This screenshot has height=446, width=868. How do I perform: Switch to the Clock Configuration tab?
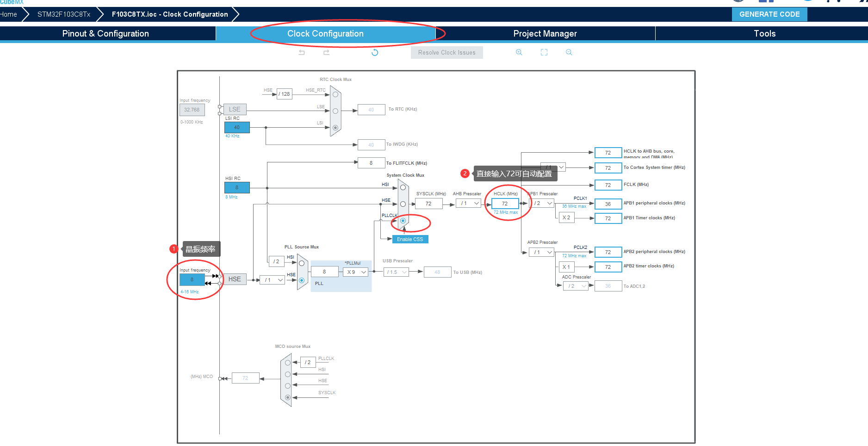(x=325, y=33)
